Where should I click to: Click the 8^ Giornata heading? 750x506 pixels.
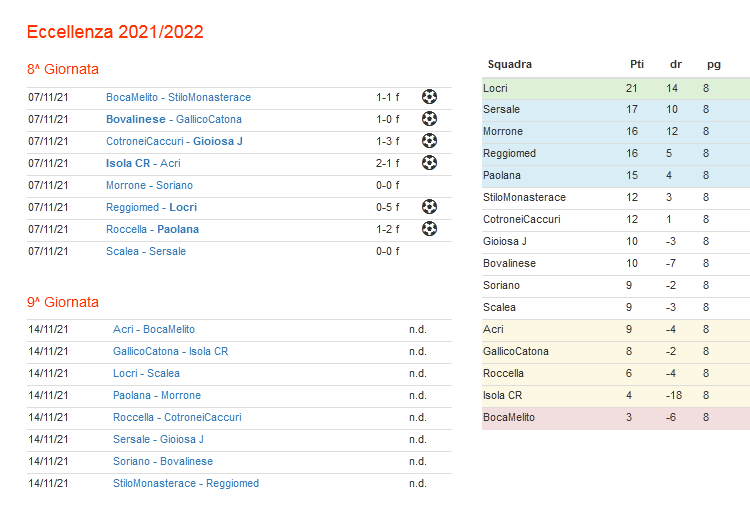click(63, 69)
